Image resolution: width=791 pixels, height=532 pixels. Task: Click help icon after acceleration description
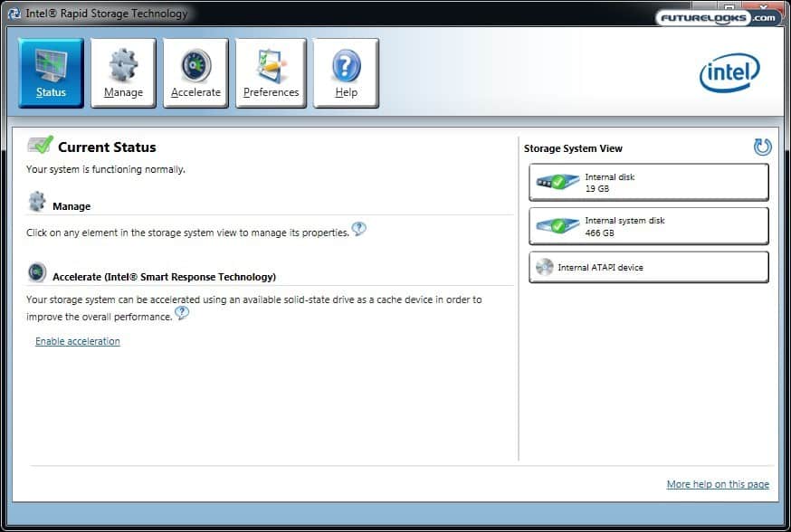pos(182,314)
